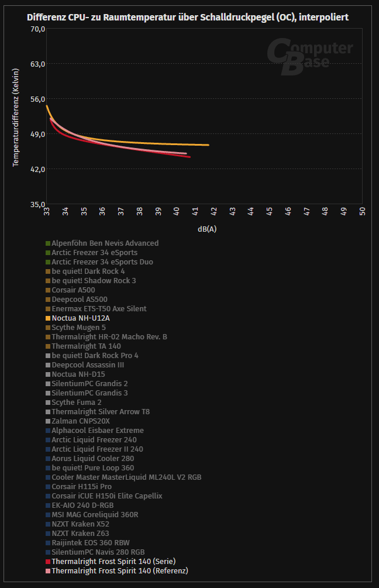This screenshot has width=379, height=588.
Task: Show Arctic Freezer 34 eSports Duo curve
Action: (99, 262)
